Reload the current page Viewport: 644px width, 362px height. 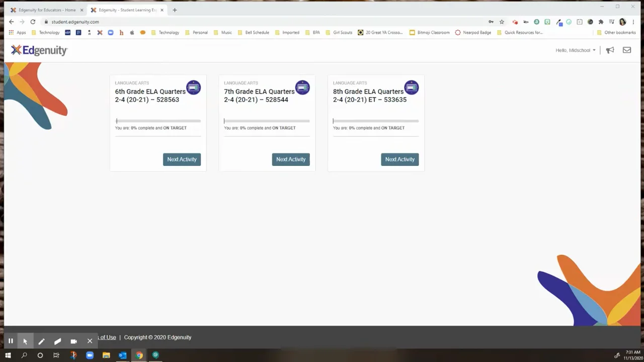pyautogui.click(x=33, y=22)
